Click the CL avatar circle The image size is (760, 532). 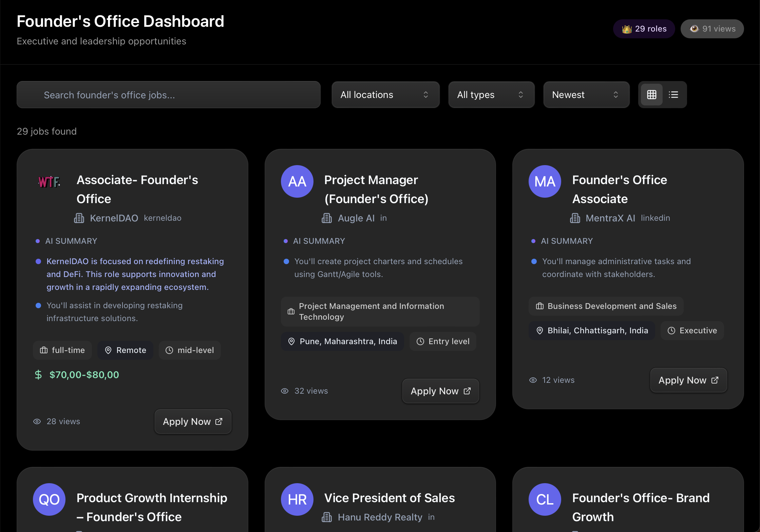545,499
